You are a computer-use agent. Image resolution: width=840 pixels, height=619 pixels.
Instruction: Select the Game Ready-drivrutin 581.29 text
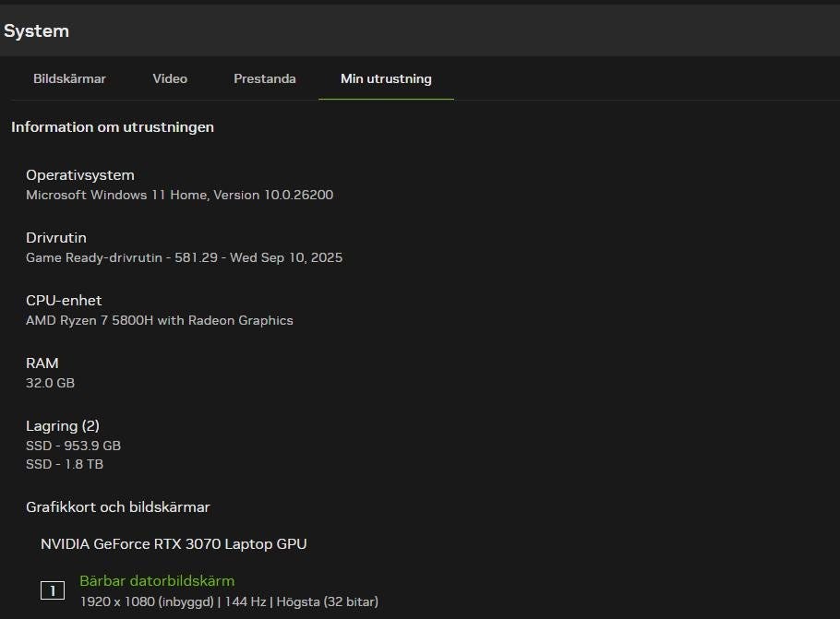(185, 257)
